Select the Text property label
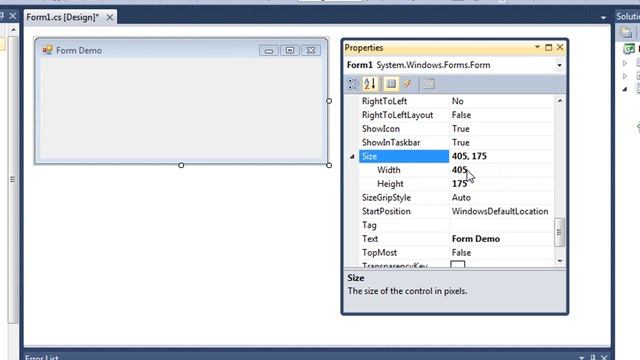This screenshot has width=640, height=360. pyautogui.click(x=370, y=239)
